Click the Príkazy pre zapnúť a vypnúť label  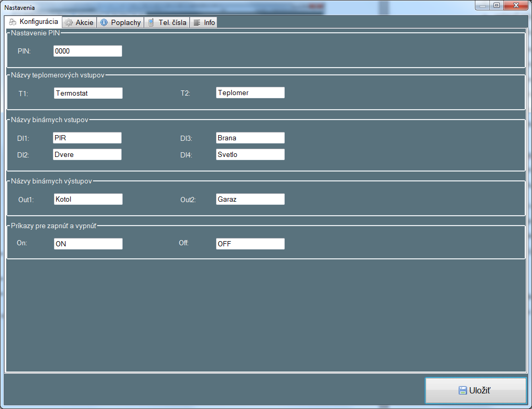(x=54, y=226)
